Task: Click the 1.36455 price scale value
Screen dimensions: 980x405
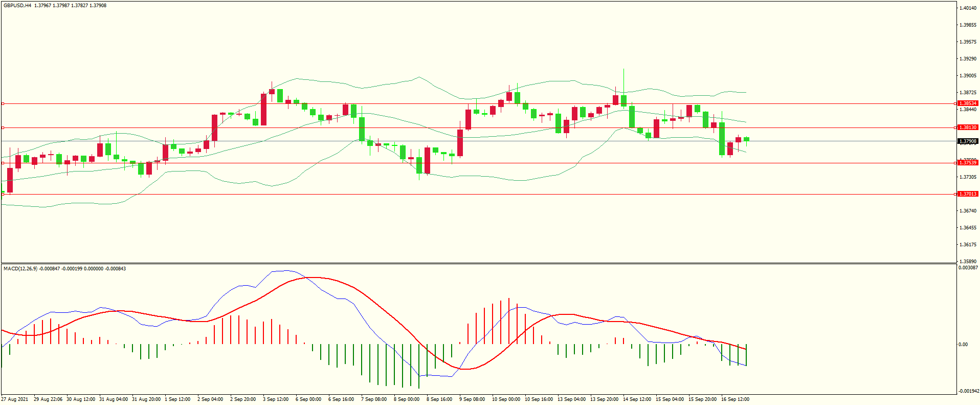Action: [968, 228]
